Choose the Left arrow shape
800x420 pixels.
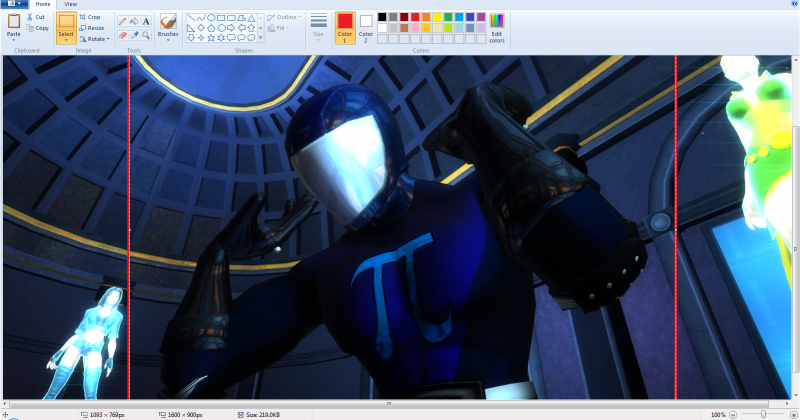(x=241, y=28)
